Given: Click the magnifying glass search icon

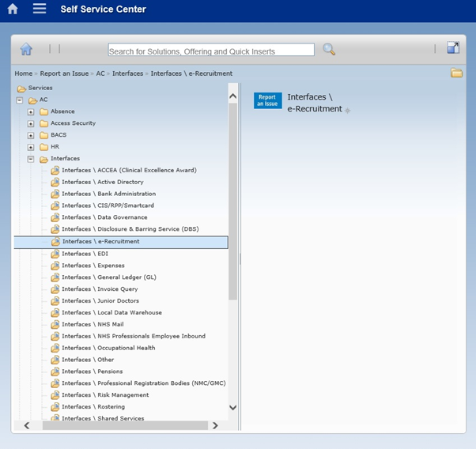Looking at the screenshot, I should (329, 49).
